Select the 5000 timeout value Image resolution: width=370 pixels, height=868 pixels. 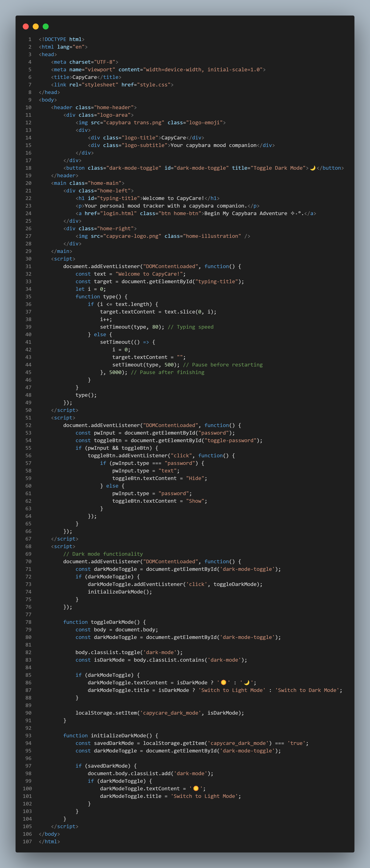115,372
